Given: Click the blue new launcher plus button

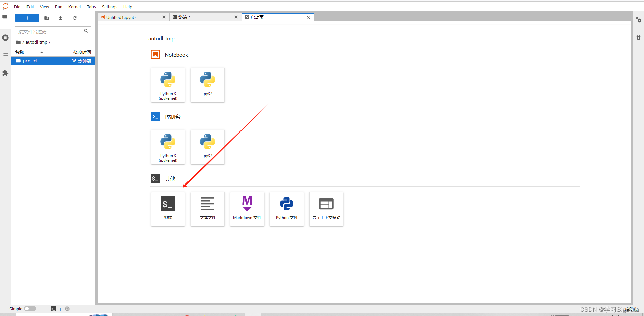Looking at the screenshot, I should [27, 18].
